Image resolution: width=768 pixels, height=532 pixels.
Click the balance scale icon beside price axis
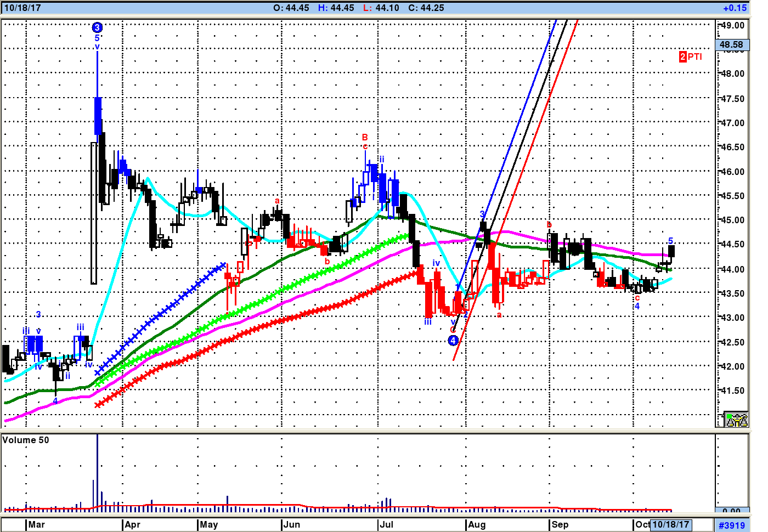(x=736, y=420)
